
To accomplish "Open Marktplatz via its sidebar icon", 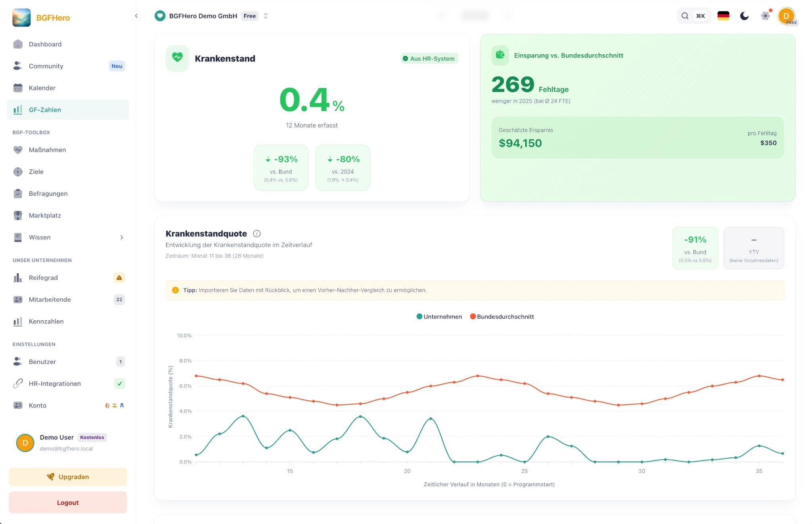I will pyautogui.click(x=18, y=215).
